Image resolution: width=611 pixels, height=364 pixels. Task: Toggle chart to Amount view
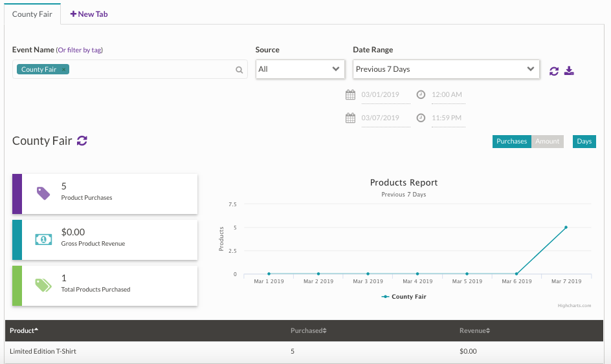pyautogui.click(x=547, y=142)
